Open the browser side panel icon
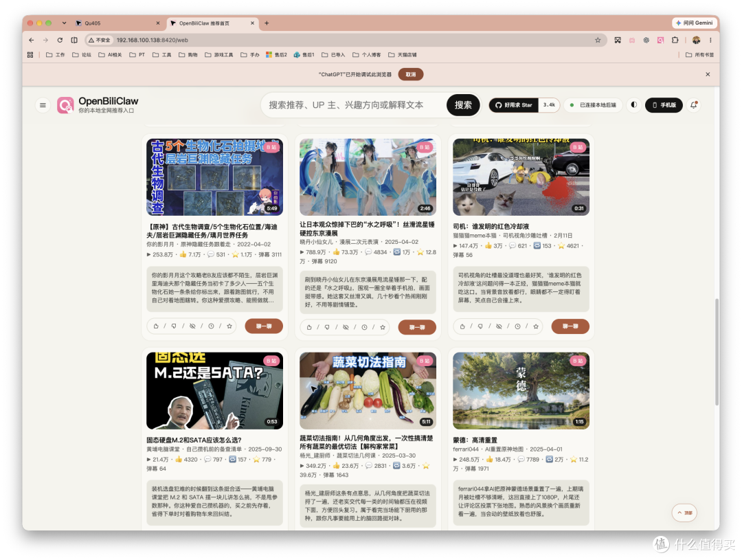Viewport: 742px width, 560px height. (74, 41)
